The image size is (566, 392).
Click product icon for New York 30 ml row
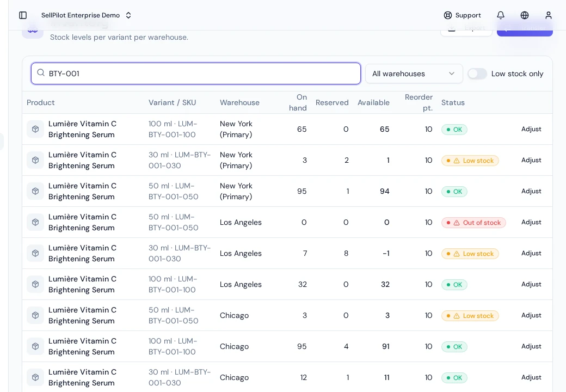tap(35, 160)
